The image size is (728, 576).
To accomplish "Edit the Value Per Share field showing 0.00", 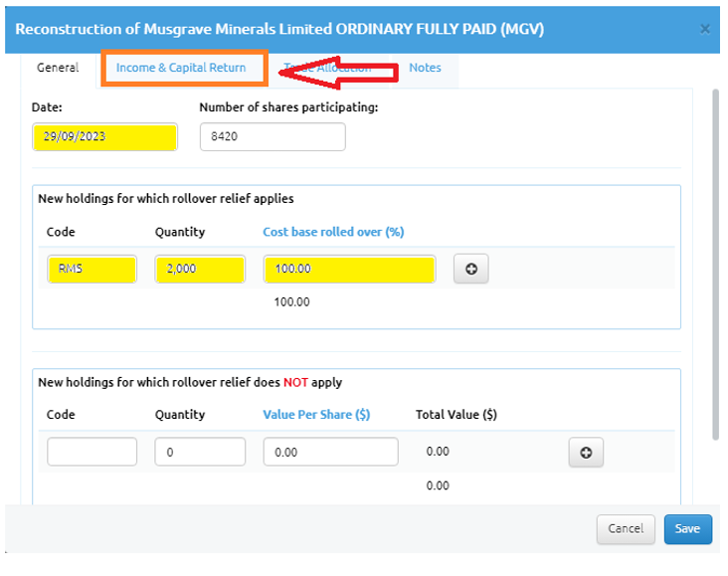I will point(330,452).
